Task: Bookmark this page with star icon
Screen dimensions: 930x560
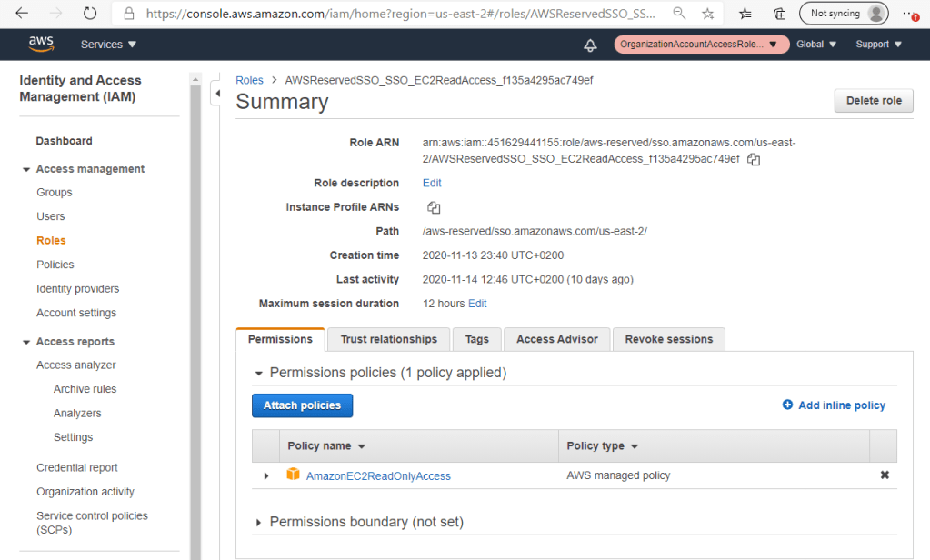Action: tap(707, 14)
